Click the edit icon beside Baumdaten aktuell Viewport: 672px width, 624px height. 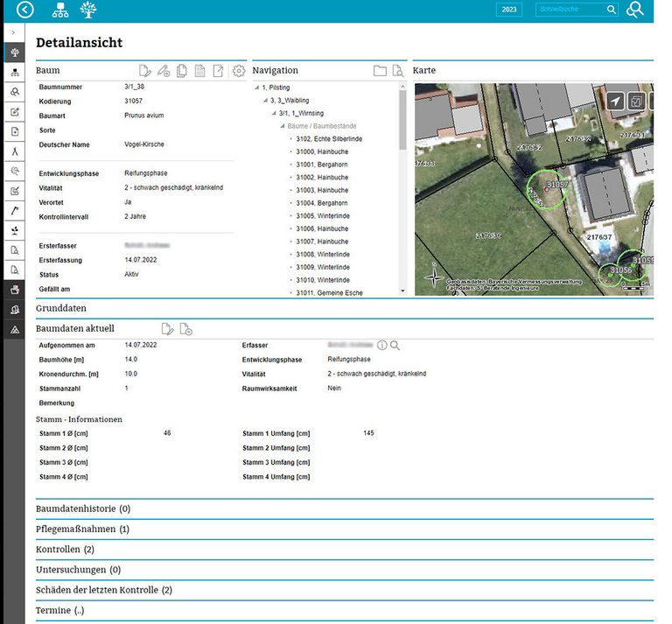pyautogui.click(x=168, y=329)
